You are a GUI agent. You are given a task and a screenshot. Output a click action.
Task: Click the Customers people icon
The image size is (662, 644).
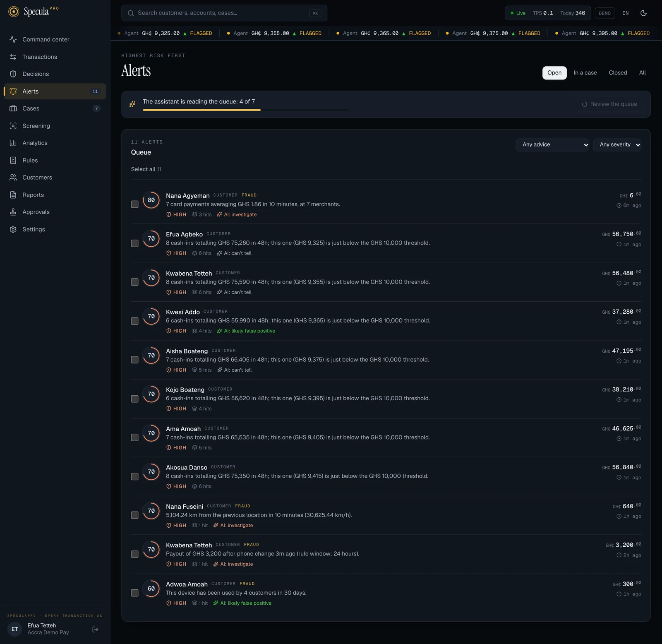(13, 178)
